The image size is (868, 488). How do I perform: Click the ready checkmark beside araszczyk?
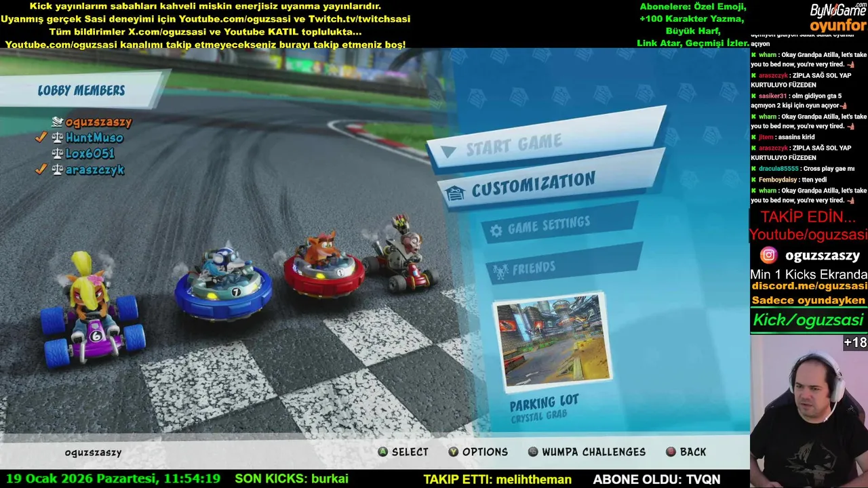pyautogui.click(x=41, y=169)
